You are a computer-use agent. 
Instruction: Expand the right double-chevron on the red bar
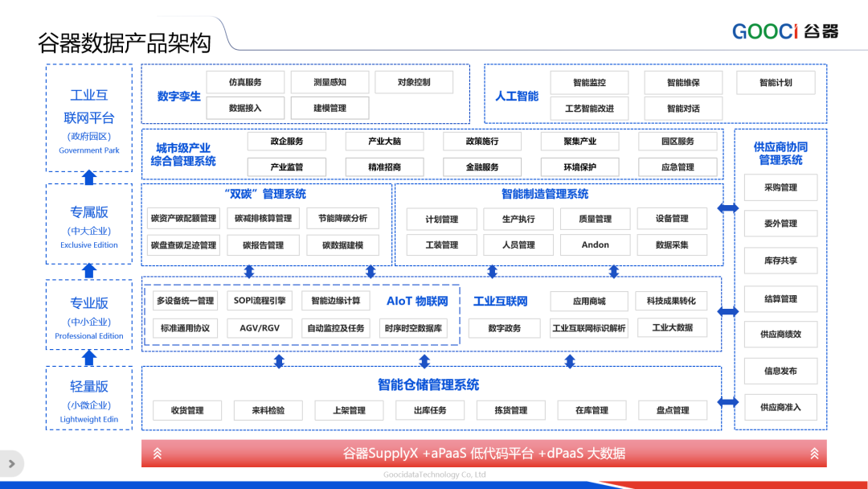[x=814, y=453]
